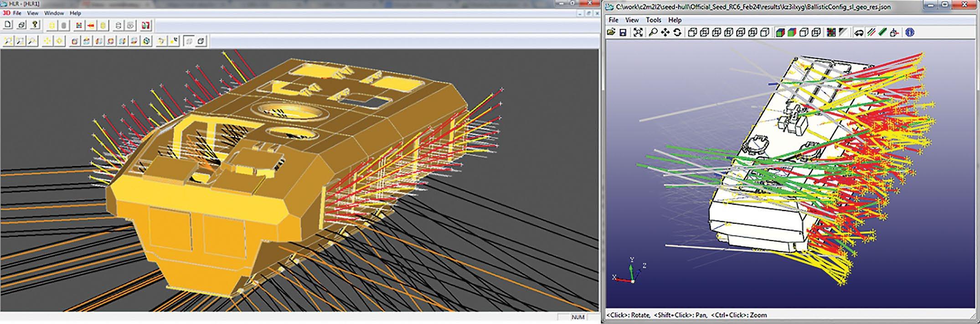Click the green and red shaded cube icon
The image size is (980, 324).
pyautogui.click(x=792, y=32)
